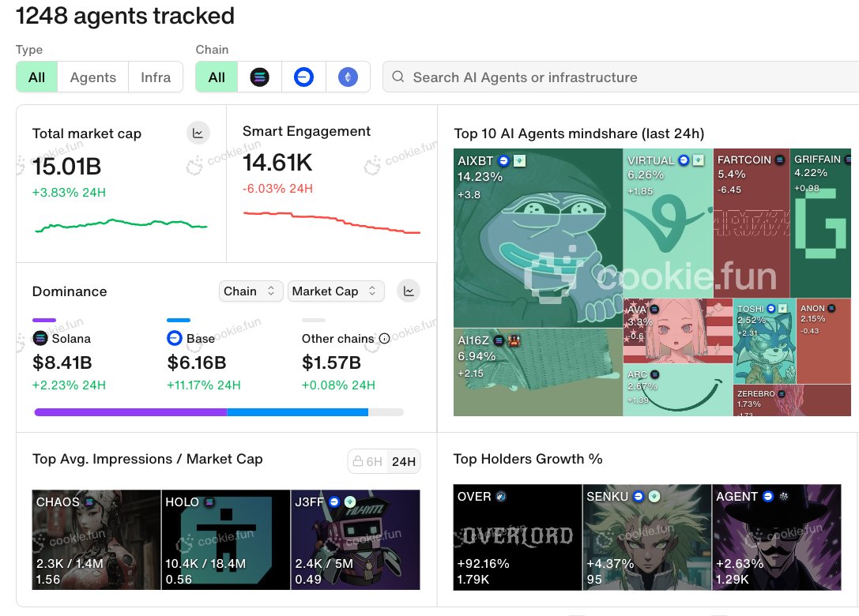The width and height of the screenshot is (859, 616).
Task: Open the Dominance chart icon
Action: click(409, 291)
